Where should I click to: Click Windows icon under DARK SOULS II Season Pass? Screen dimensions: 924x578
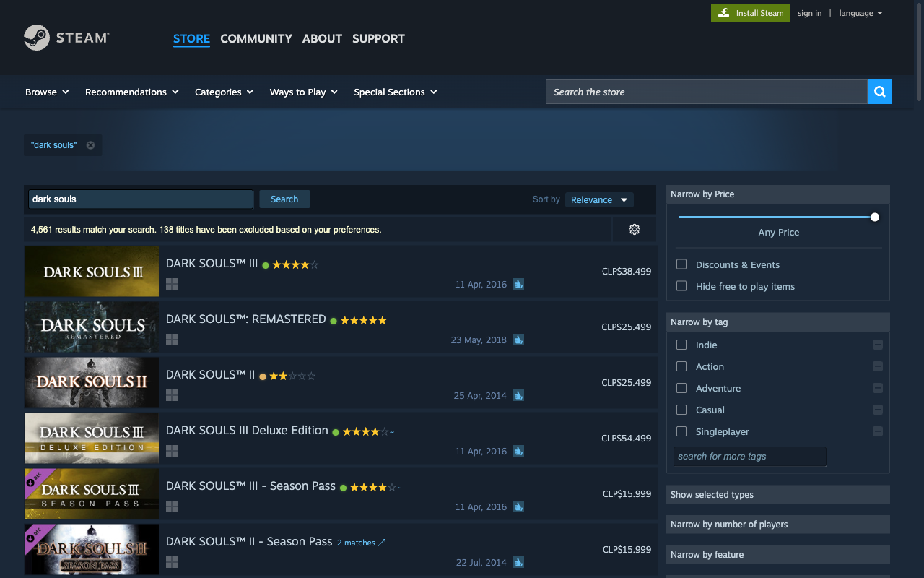click(172, 562)
